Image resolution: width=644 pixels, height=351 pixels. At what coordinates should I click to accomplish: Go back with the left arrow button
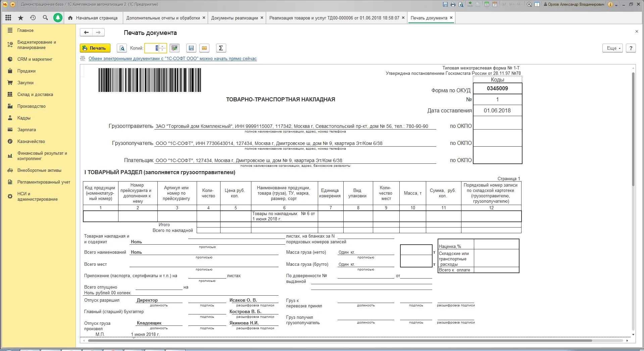coord(86,32)
